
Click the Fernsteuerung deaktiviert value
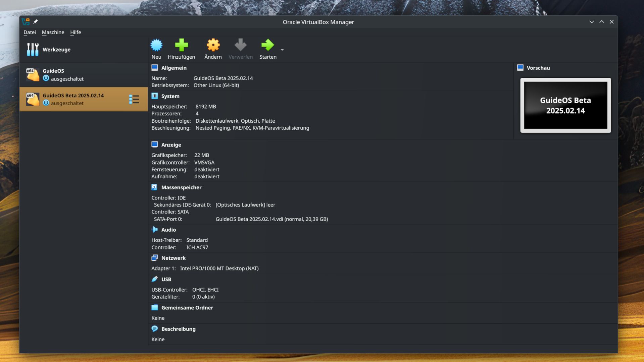tap(207, 169)
